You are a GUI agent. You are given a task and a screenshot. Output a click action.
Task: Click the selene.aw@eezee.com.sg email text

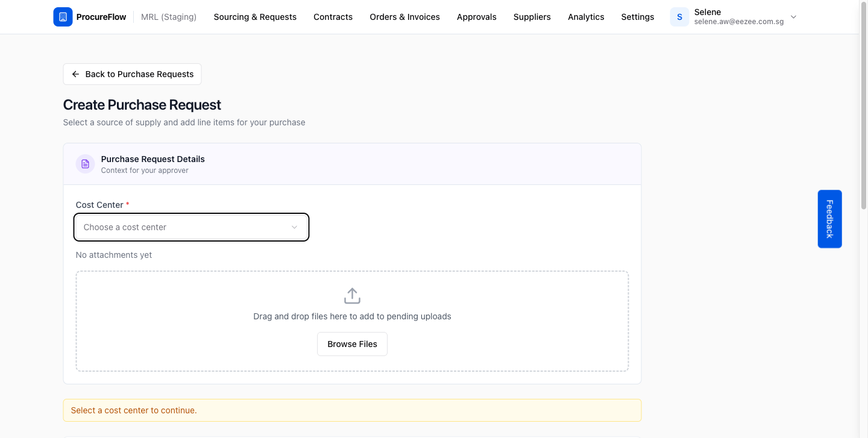coord(739,22)
